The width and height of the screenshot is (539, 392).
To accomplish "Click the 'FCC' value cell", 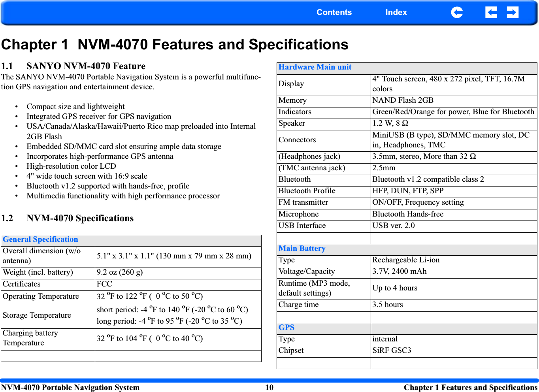I will [178, 285].
